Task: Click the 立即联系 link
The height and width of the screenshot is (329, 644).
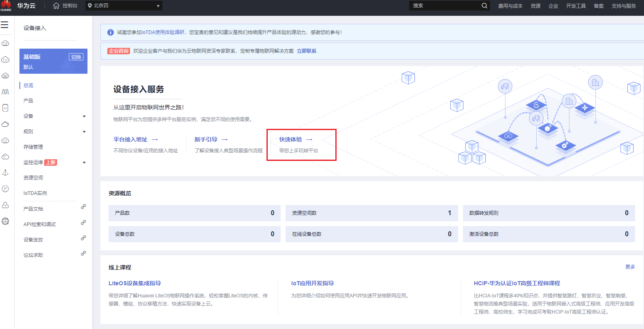Action: tap(307, 51)
